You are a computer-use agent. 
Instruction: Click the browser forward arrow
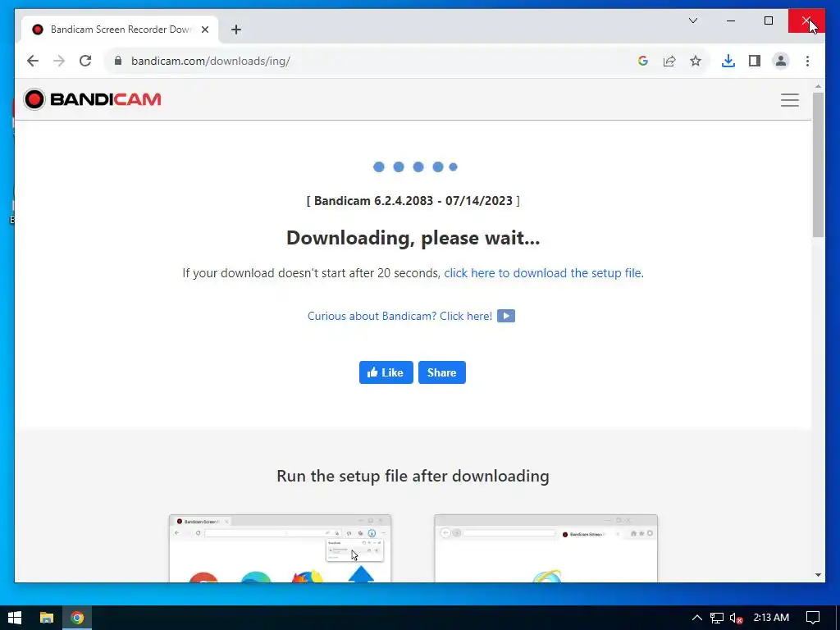[59, 61]
